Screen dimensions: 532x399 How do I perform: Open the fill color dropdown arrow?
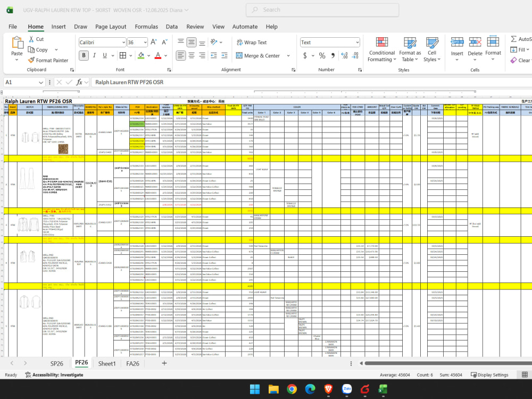148,56
